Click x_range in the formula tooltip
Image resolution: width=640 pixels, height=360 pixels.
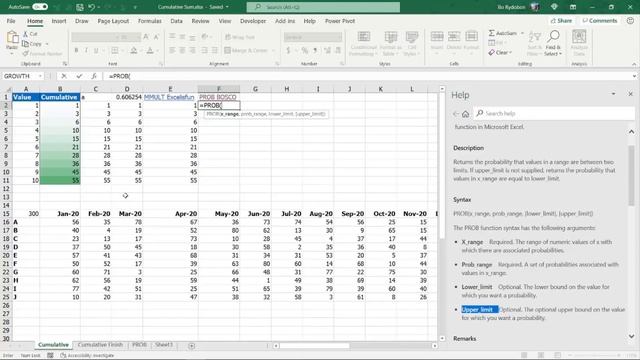(x=229, y=114)
